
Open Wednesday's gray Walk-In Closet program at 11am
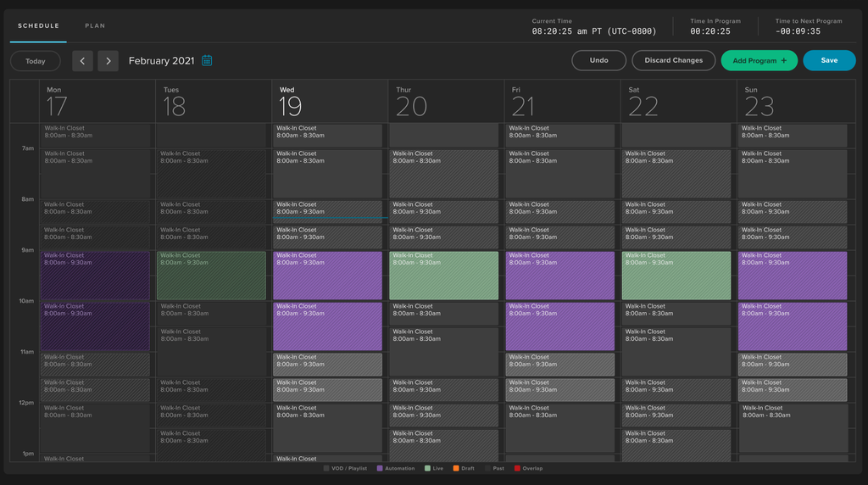[x=327, y=365]
